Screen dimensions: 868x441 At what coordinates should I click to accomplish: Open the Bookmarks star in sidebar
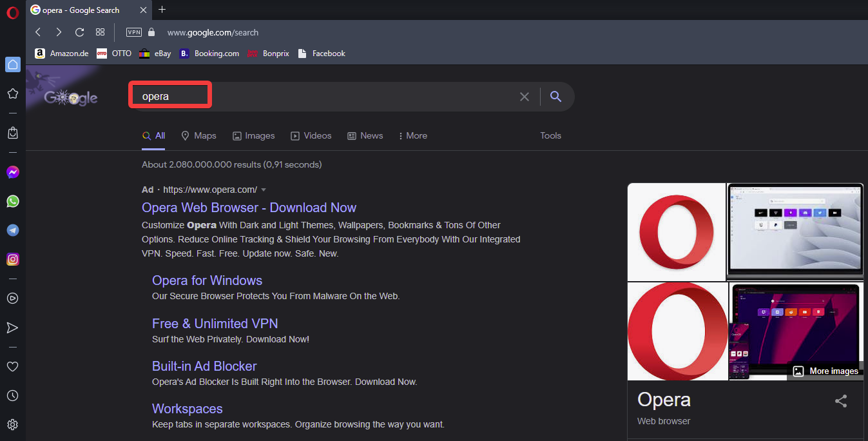coord(12,93)
